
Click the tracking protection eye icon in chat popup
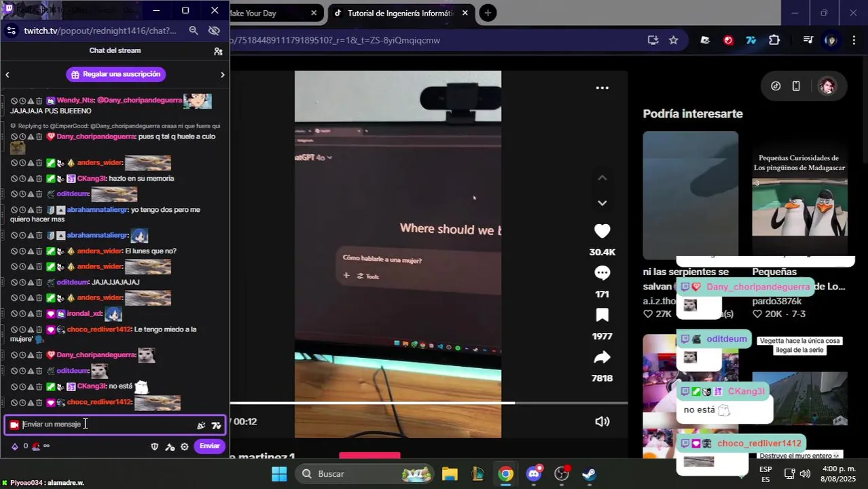[215, 31]
